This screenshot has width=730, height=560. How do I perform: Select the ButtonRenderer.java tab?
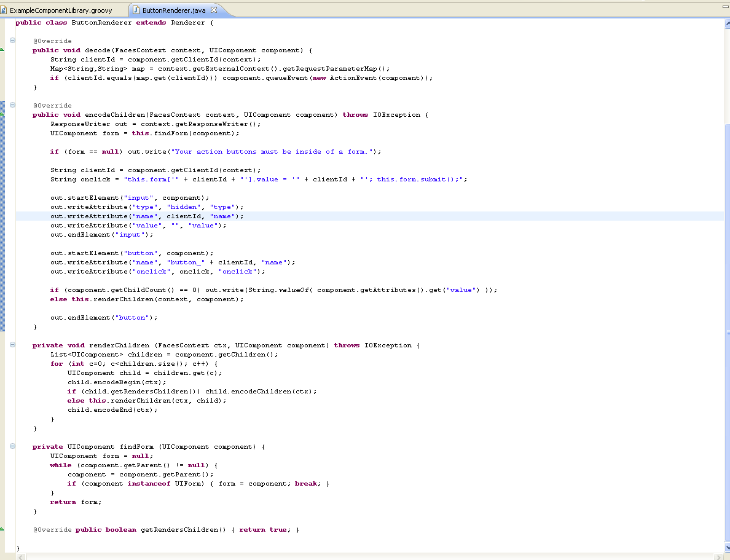pos(175,10)
